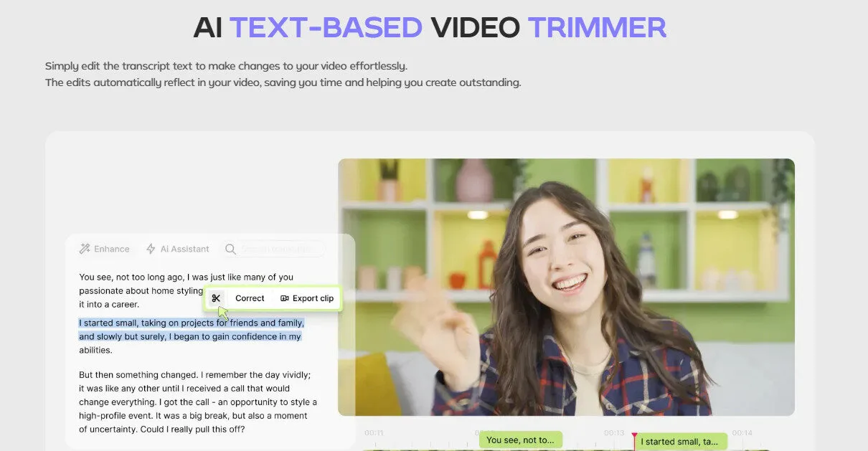868x451 pixels.
Task: Click the Correct button
Action: [249, 298]
